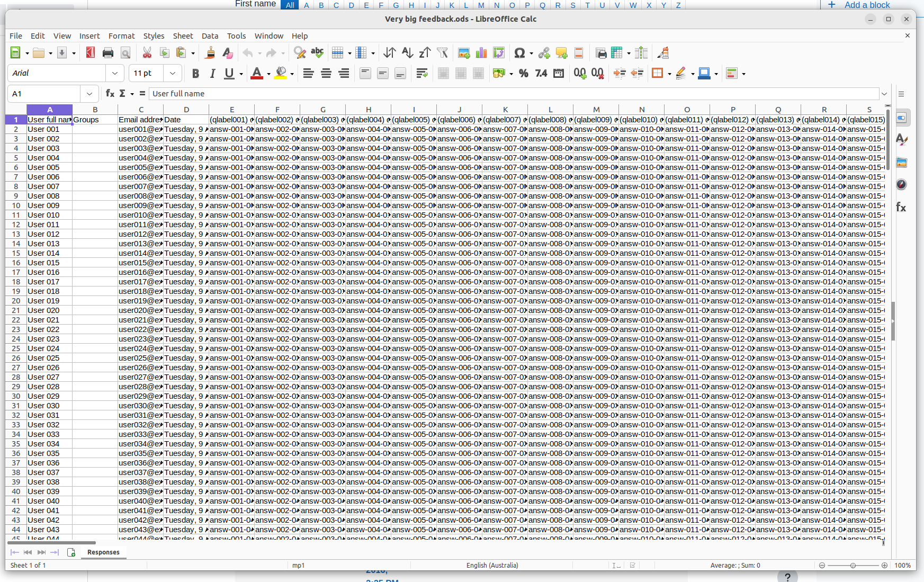This screenshot has width=924, height=582.
Task: Open the Background Color dropdown arrow
Action: (x=292, y=74)
